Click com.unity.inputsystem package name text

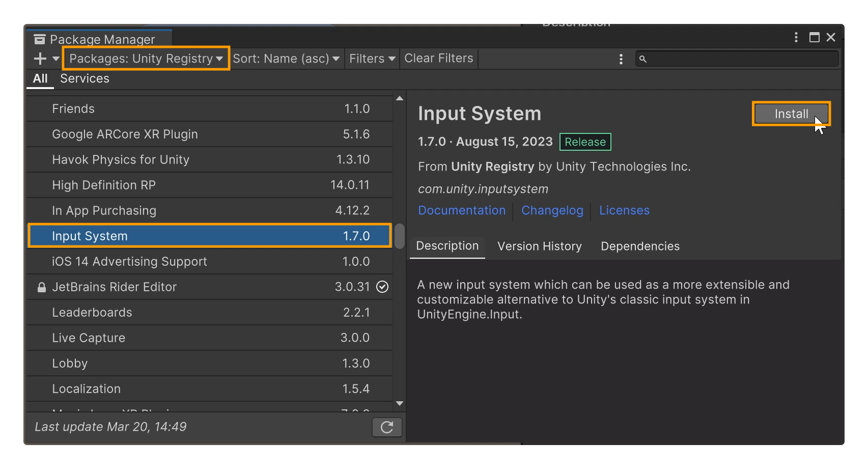coord(483,189)
